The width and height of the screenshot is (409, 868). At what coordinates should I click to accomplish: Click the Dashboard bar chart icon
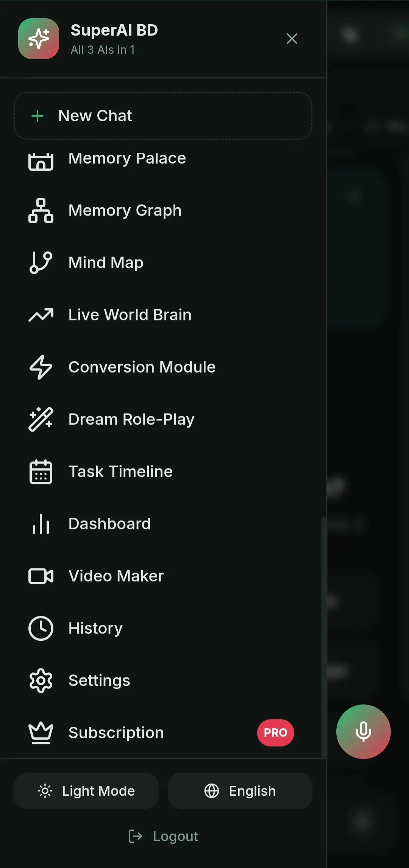(x=41, y=524)
